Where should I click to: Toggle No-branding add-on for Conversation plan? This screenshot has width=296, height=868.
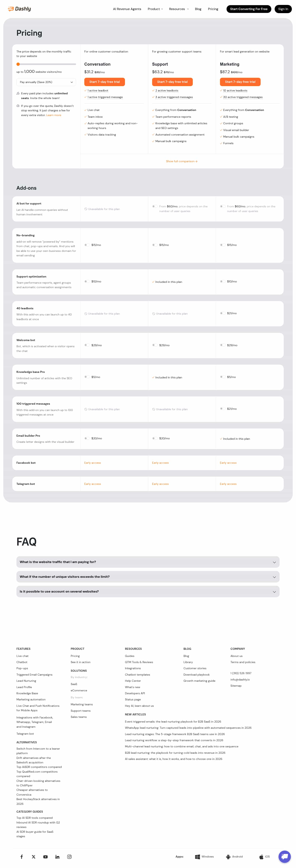click(x=87, y=245)
